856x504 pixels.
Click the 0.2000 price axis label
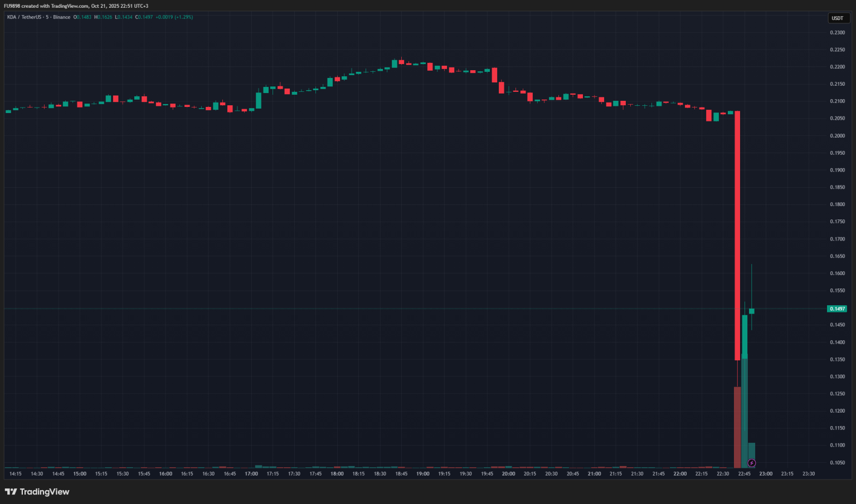837,136
